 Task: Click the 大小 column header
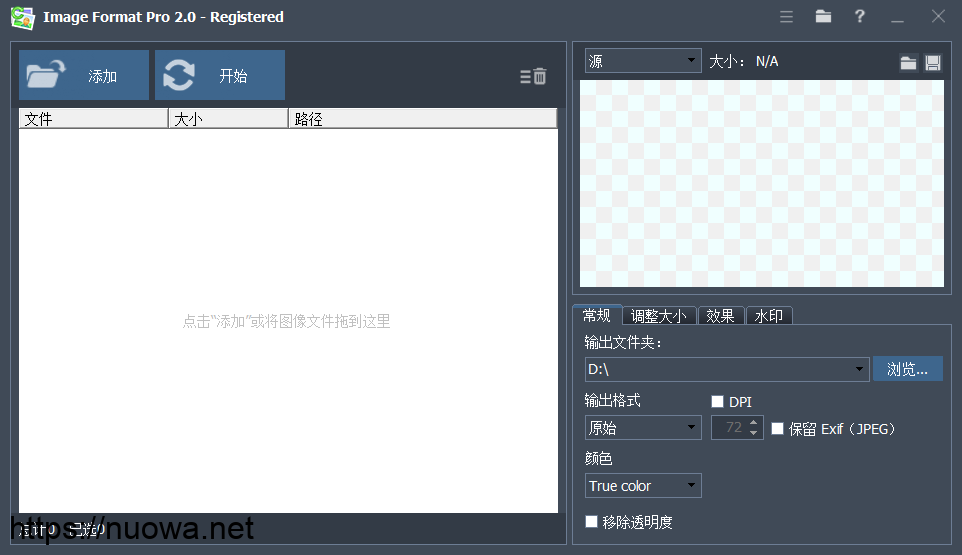(227, 119)
